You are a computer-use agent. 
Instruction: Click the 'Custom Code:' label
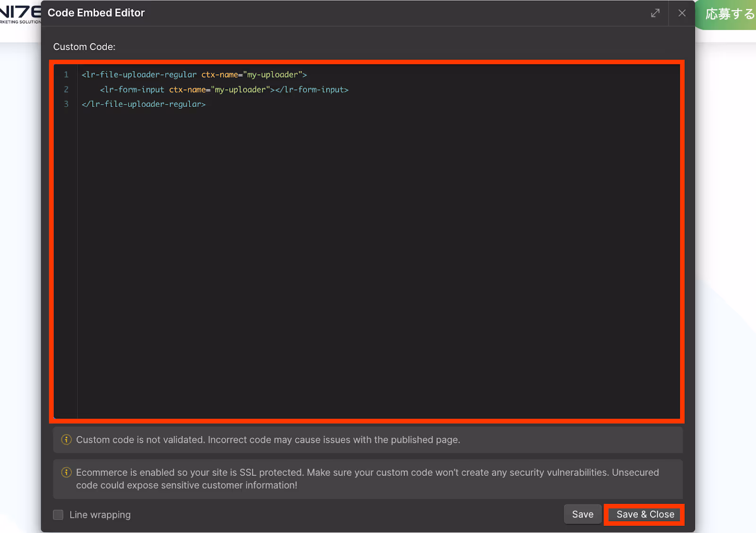[x=84, y=47]
